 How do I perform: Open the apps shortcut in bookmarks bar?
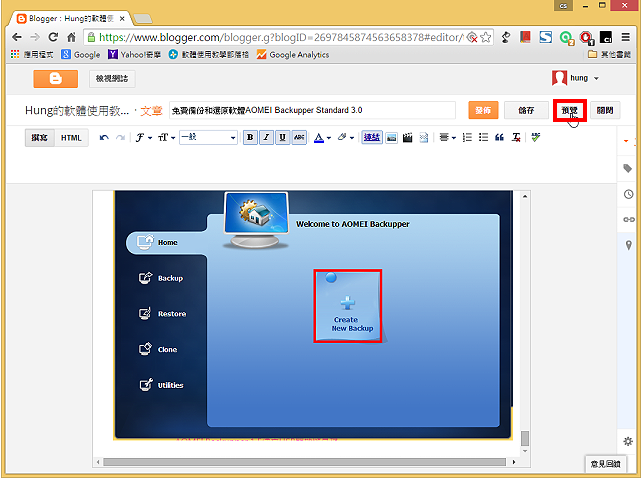(x=32, y=54)
